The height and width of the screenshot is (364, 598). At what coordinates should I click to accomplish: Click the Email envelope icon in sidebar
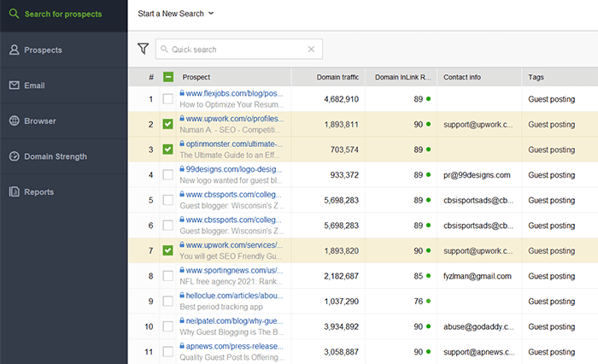click(15, 85)
